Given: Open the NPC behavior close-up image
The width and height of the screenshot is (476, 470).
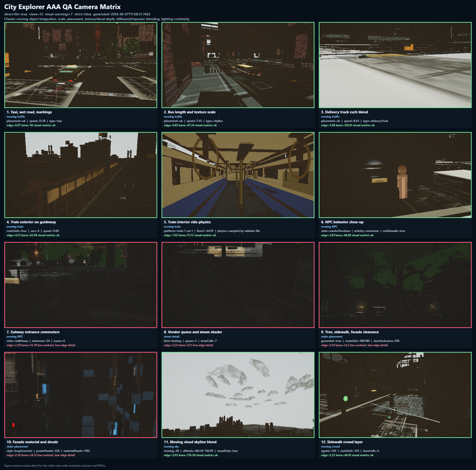Looking at the screenshot, I should [395, 175].
